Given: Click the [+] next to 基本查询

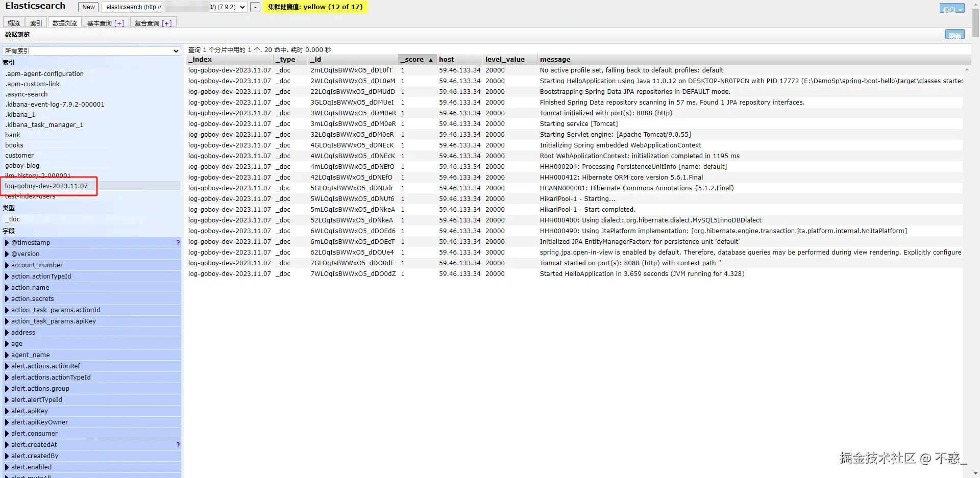Looking at the screenshot, I should click(x=119, y=23).
